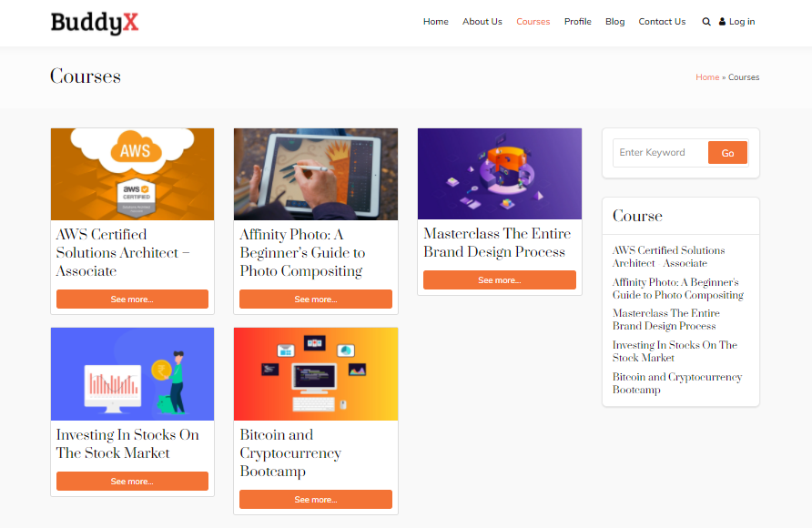Open the Contact Us menu item
The image size is (812, 528).
pos(662,22)
